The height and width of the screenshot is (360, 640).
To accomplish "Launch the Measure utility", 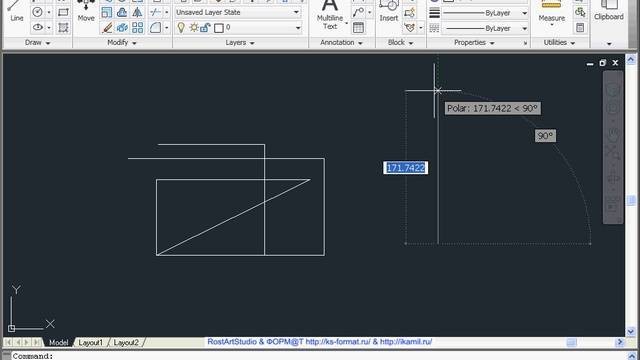I will click(x=551, y=12).
